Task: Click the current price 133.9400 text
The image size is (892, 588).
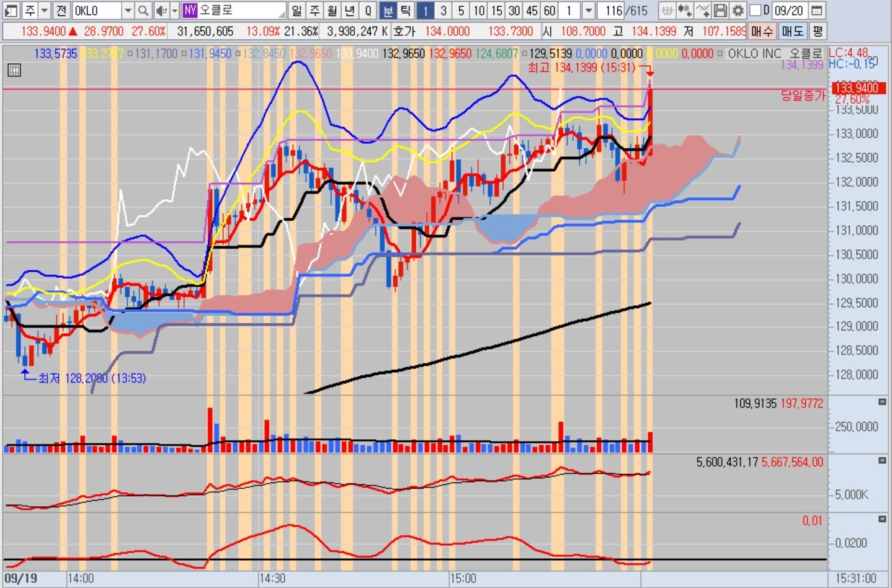Action: point(43,31)
